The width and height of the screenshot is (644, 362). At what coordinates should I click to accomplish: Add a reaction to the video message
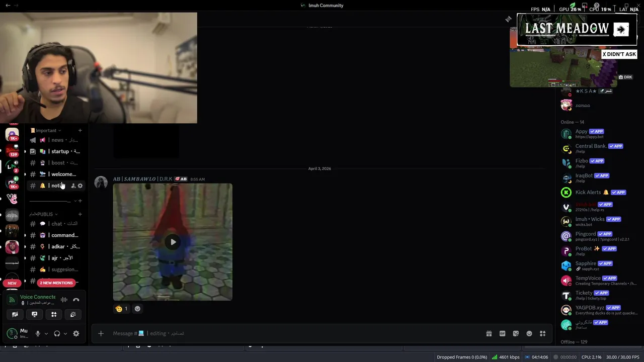pyautogui.click(x=137, y=309)
